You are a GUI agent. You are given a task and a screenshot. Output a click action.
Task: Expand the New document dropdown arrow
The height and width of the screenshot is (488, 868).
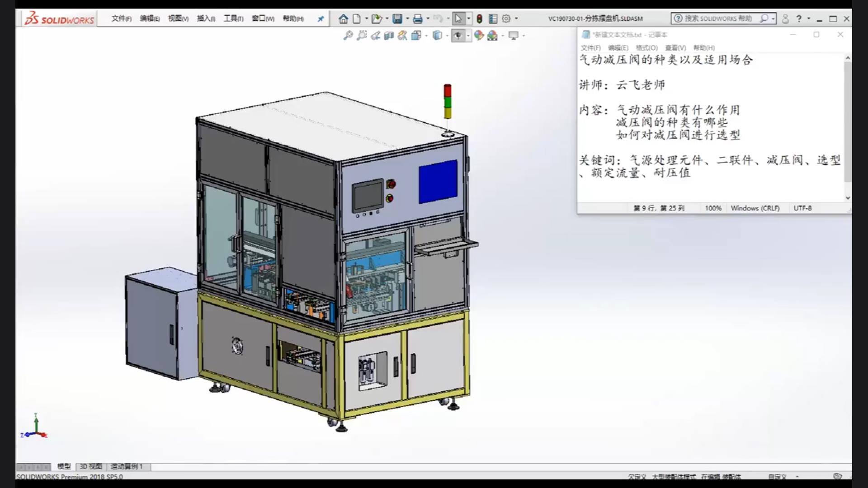pos(366,19)
